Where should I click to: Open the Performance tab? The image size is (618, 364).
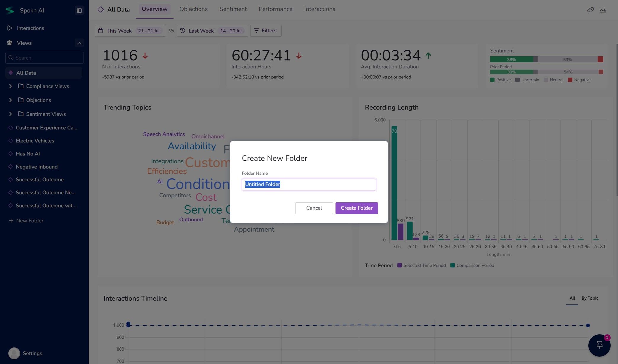[x=275, y=9]
